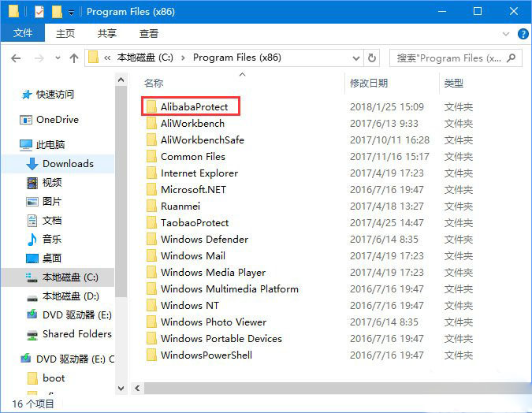Screen dimensions: 532x413
Task: Sort by the 修改日期 column header
Action: pyautogui.click(x=369, y=83)
